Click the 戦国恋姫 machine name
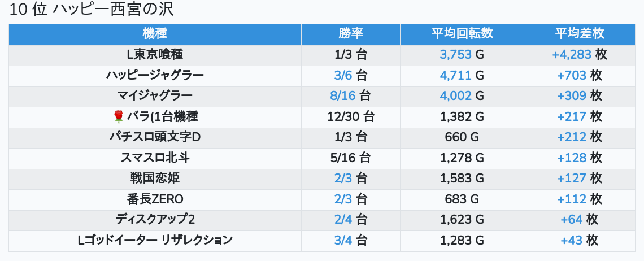Screen dimensions: 644x261 [155, 179]
